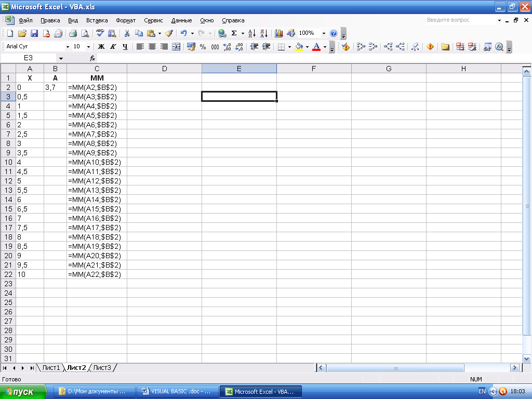532x399 pixels.
Task: Open Excel Help question mark icon
Action: coord(334,33)
